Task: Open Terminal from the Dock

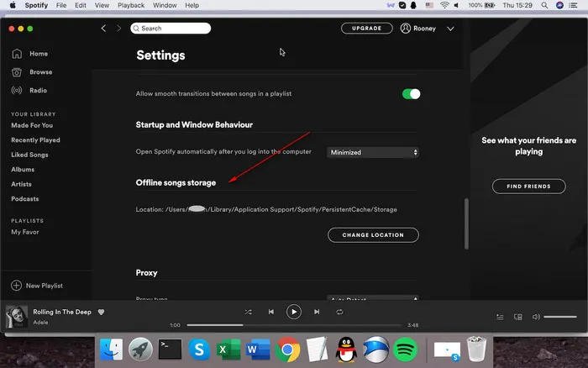Action: coord(170,350)
